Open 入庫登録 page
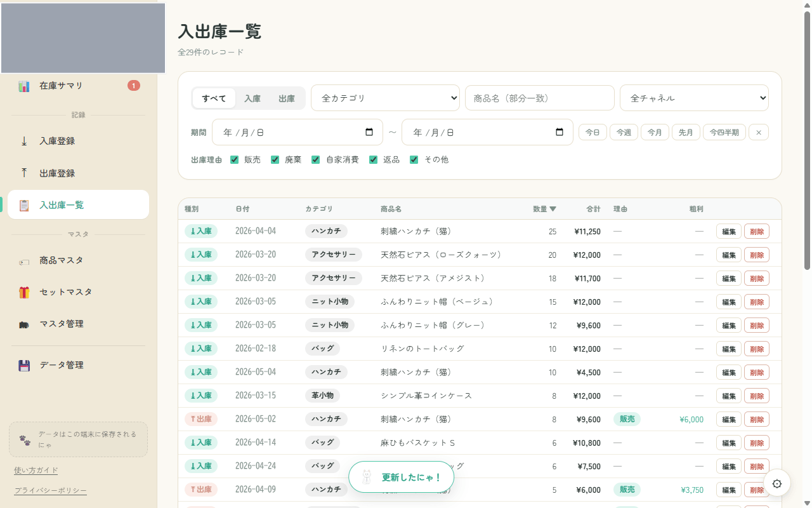Viewport: 812px width, 508px height. tap(78, 141)
